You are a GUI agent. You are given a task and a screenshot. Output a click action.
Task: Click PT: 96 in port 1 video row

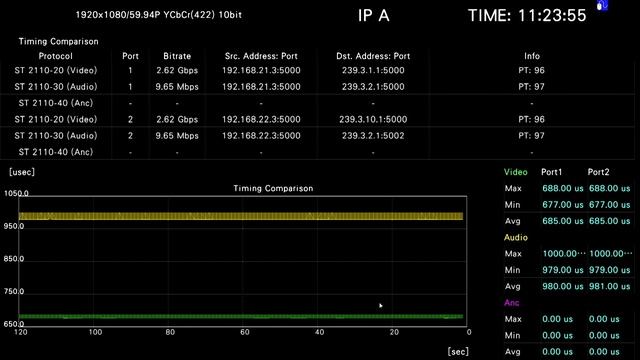pyautogui.click(x=531, y=70)
